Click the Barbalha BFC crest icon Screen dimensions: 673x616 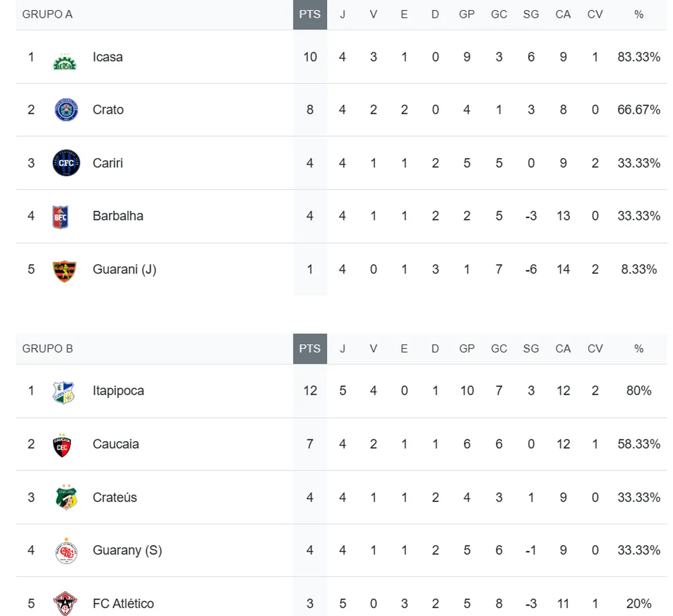click(60, 217)
